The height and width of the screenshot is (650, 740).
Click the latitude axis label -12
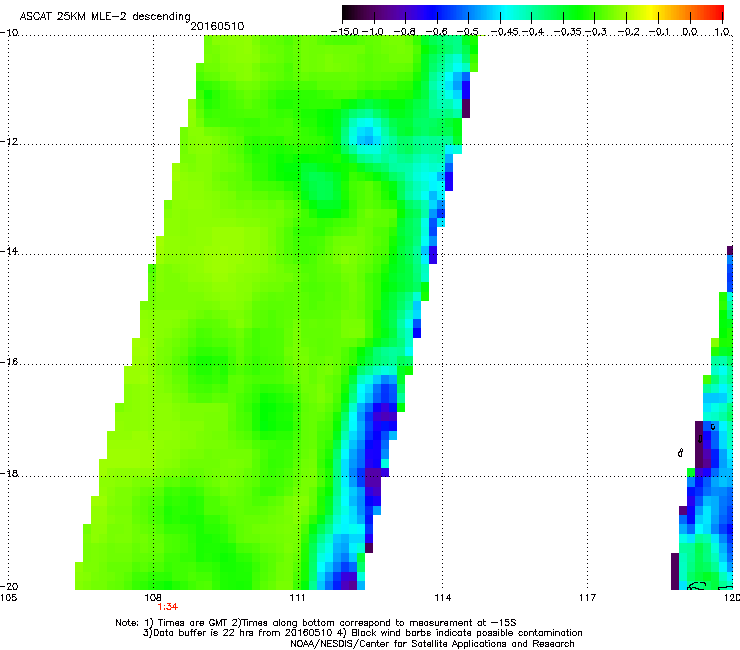click(x=9, y=142)
